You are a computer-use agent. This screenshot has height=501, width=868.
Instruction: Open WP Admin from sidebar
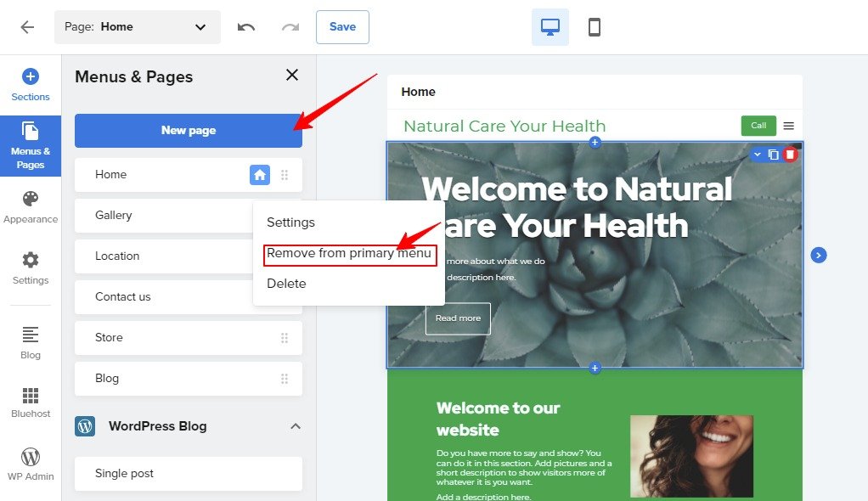click(x=31, y=464)
